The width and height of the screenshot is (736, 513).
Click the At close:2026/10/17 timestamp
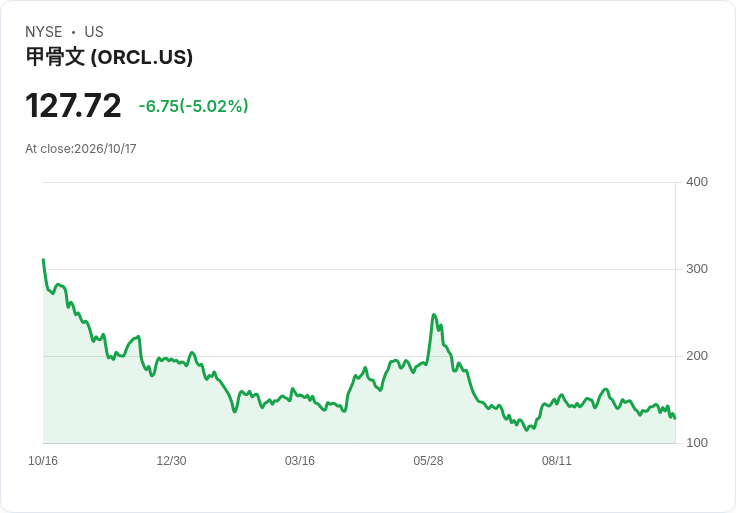81,149
